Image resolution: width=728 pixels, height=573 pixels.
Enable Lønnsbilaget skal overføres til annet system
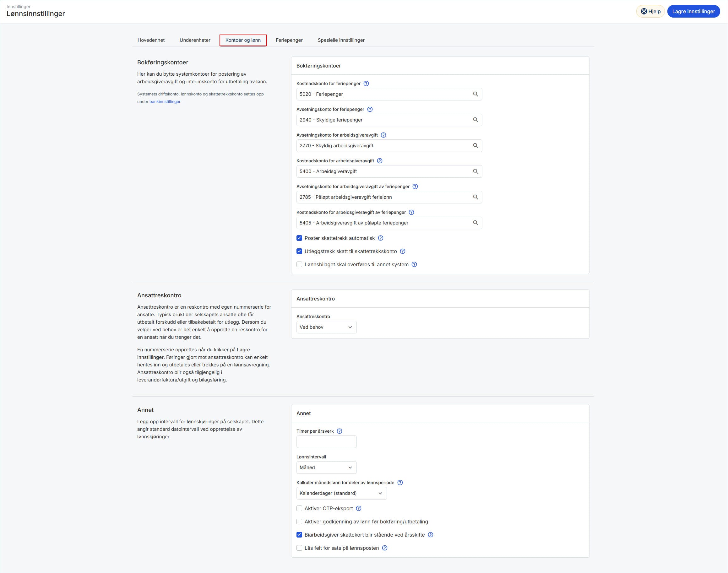coord(299,265)
